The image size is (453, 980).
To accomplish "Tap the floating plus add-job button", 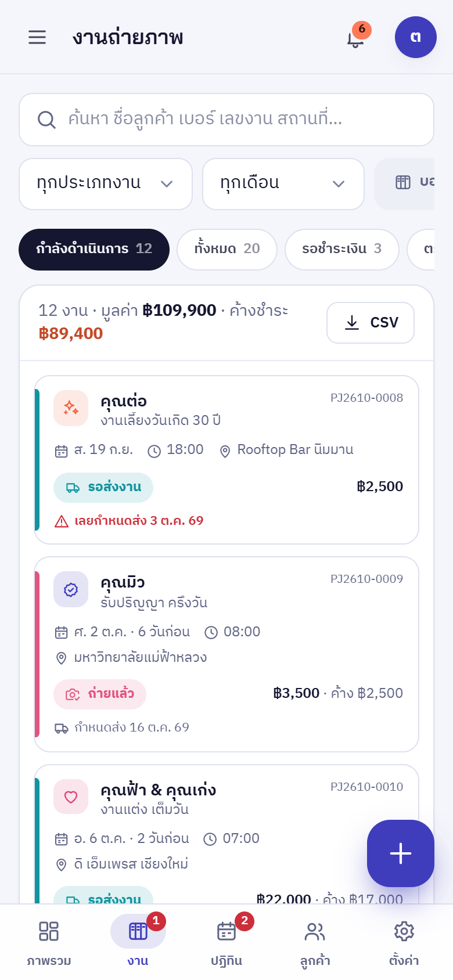I will [401, 853].
